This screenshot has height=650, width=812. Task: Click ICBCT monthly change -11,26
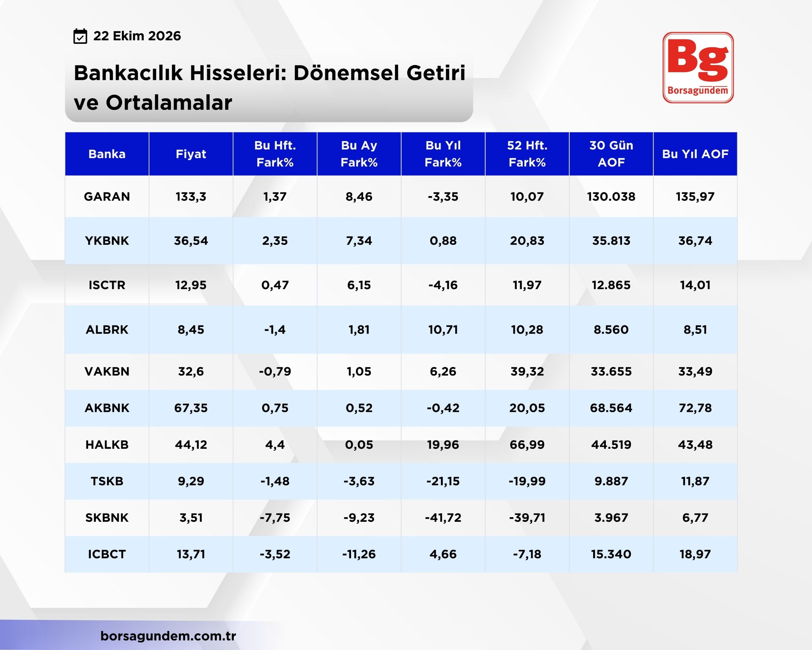click(359, 554)
